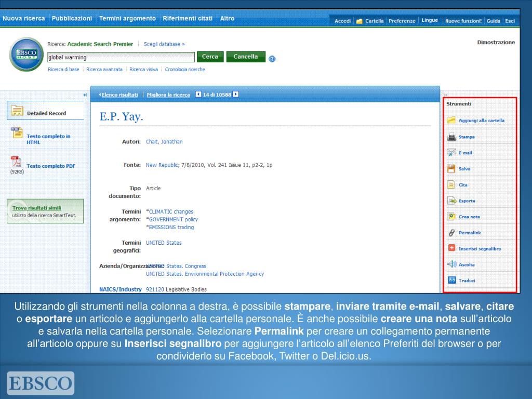
Task: Click the Cita icon
Action: click(x=451, y=184)
